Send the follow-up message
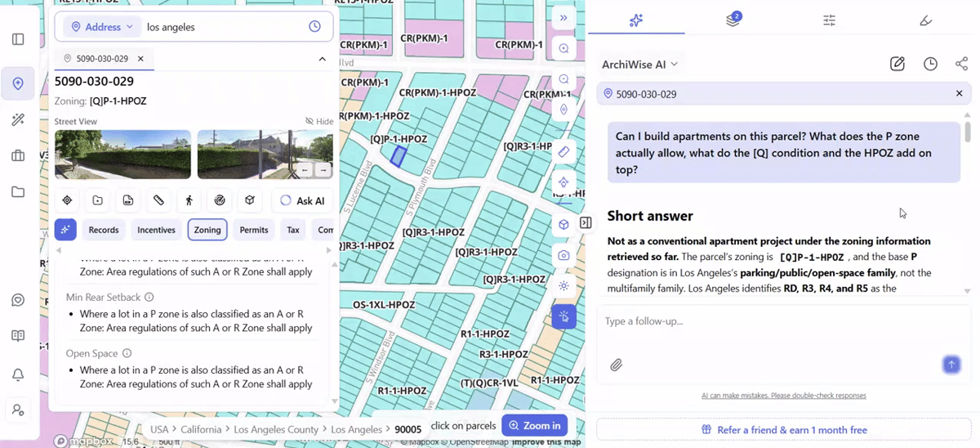 [951, 365]
